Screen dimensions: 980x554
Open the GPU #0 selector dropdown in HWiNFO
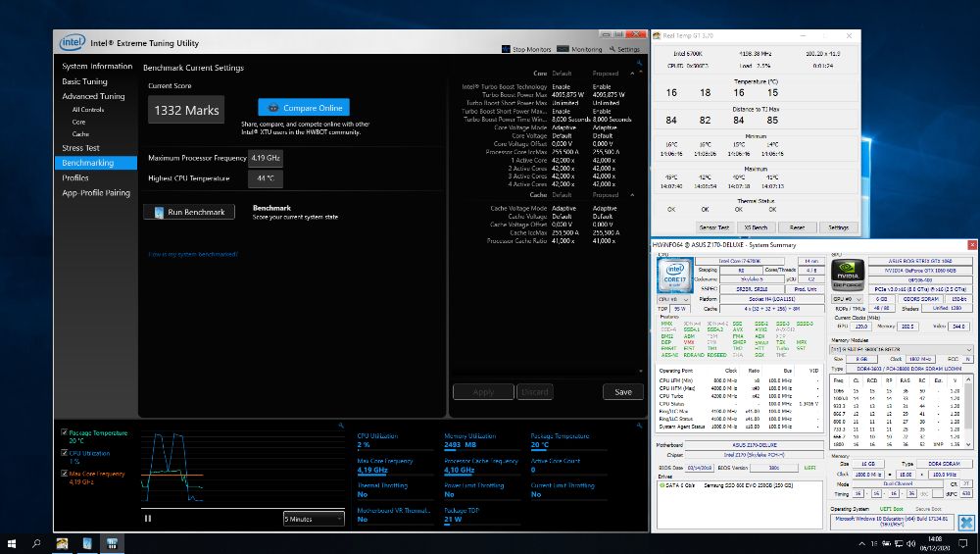848,299
